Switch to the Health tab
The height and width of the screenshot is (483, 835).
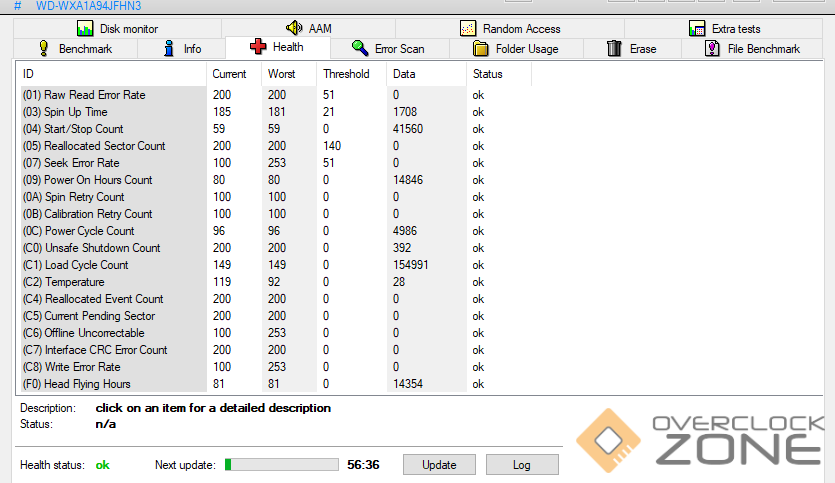[275, 46]
